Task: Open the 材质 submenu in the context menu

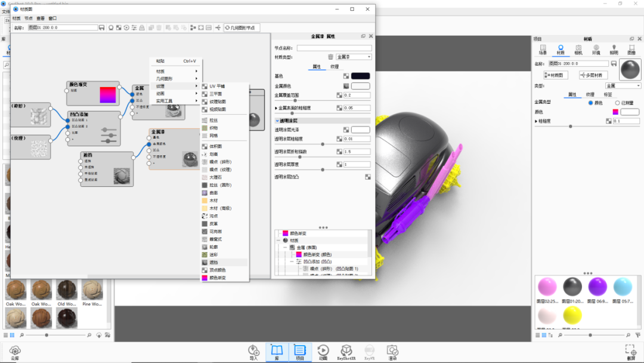Action: tap(176, 71)
